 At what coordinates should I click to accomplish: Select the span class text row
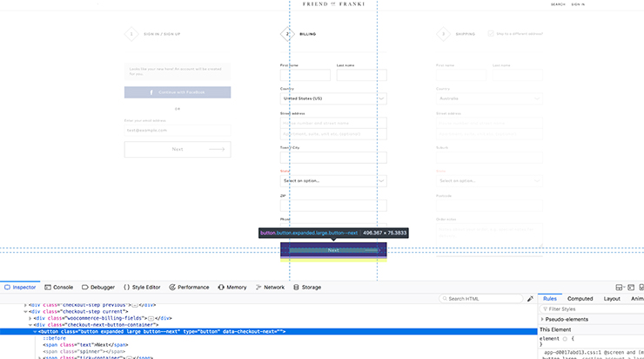coord(85,344)
